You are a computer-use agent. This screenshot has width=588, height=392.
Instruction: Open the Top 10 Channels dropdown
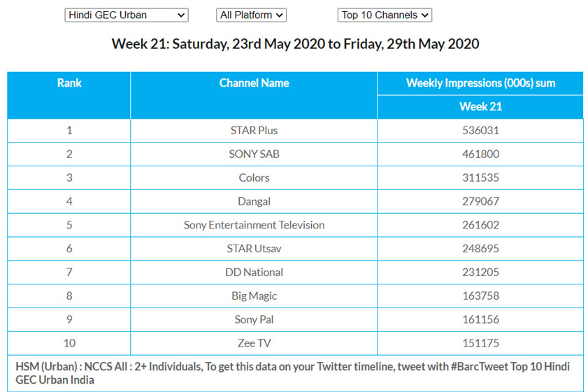pyautogui.click(x=385, y=15)
